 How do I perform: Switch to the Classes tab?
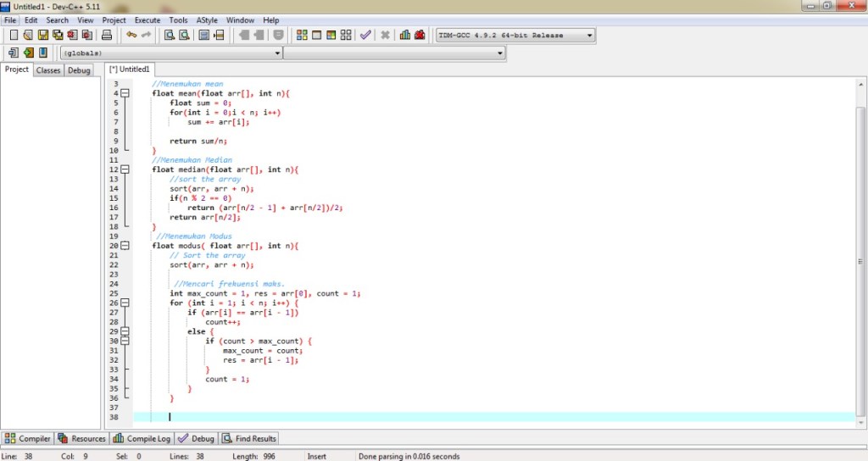[x=48, y=70]
